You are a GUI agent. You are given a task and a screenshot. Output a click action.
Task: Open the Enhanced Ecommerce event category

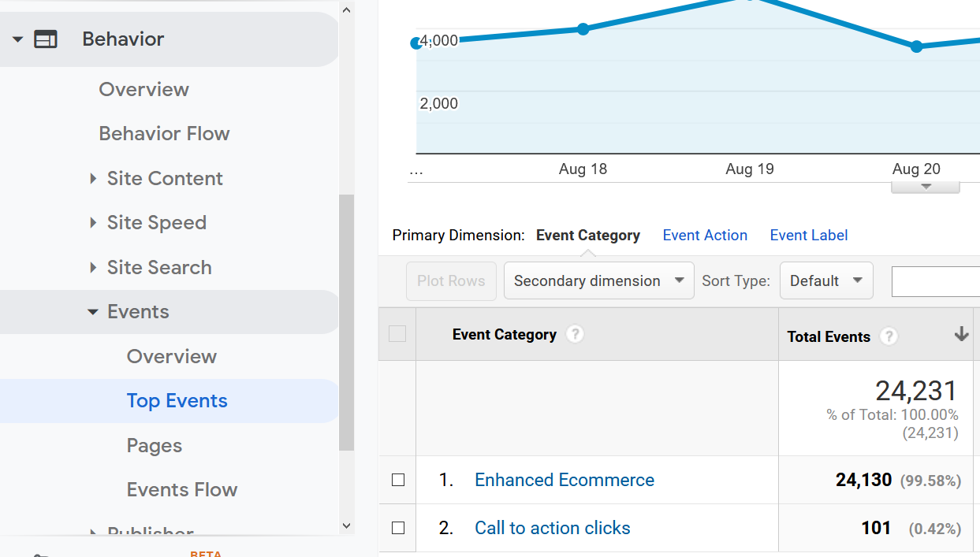click(565, 480)
